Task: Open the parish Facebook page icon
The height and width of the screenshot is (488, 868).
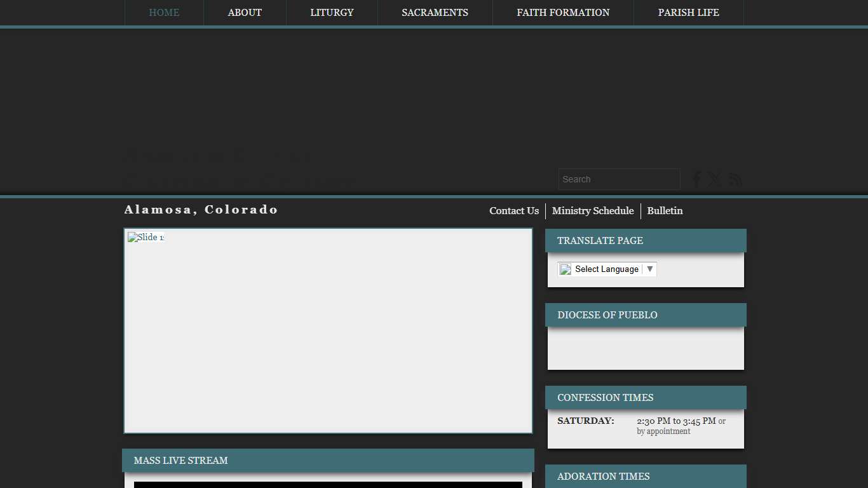Action: click(x=696, y=180)
